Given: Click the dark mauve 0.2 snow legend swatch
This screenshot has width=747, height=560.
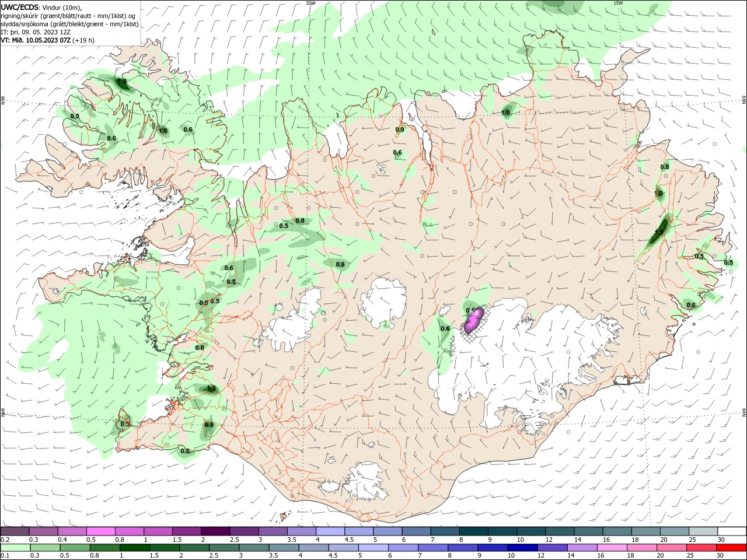Looking at the screenshot, I should pyautogui.click(x=15, y=531).
